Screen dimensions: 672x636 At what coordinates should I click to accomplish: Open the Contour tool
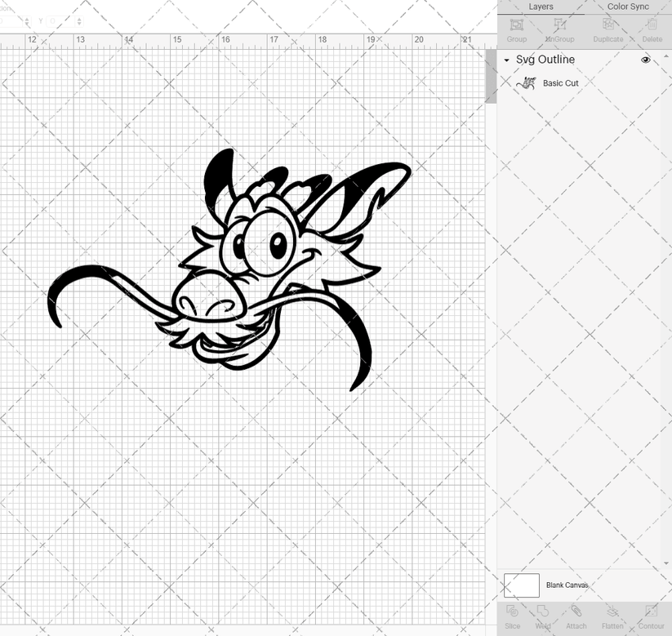[651, 616]
